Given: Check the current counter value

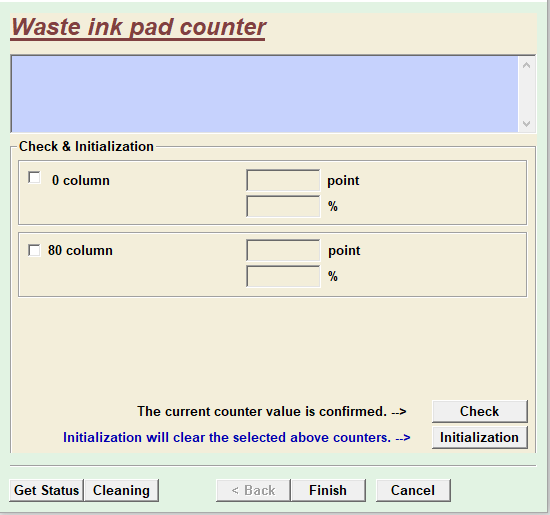Looking at the screenshot, I should [x=479, y=411].
